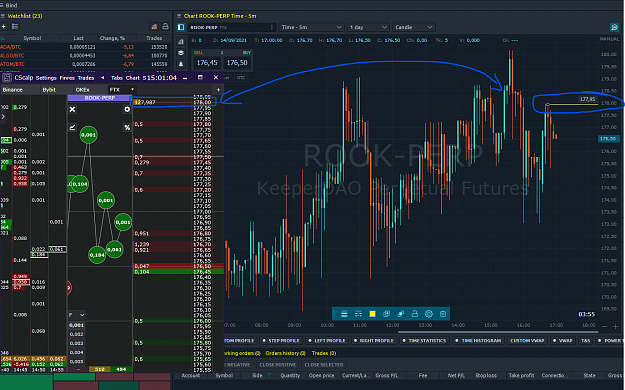
Task: Toggle the LEFT PROFILE indicator
Action: [326, 341]
